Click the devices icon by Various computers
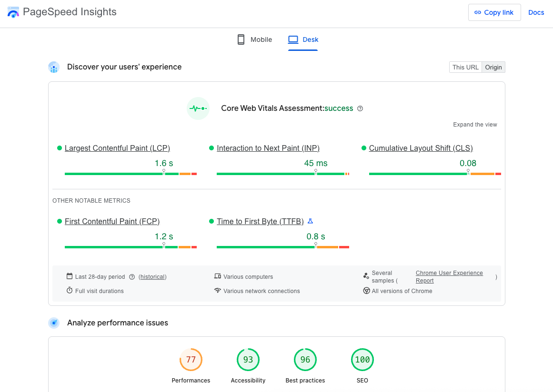Viewport: 553px width, 392px height. [218, 276]
